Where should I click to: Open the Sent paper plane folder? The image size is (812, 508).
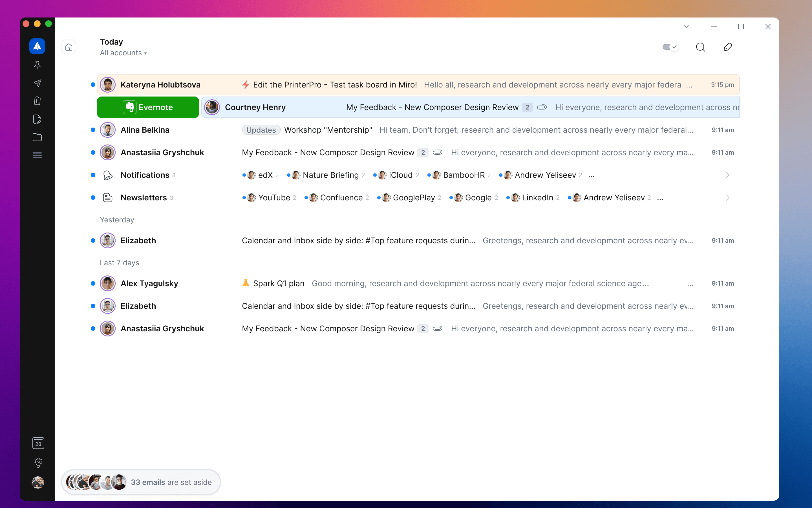[37, 83]
